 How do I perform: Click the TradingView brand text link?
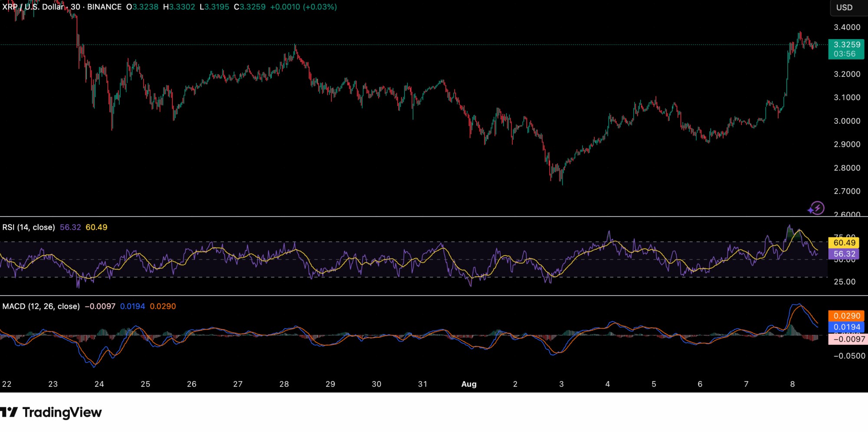tap(62, 412)
